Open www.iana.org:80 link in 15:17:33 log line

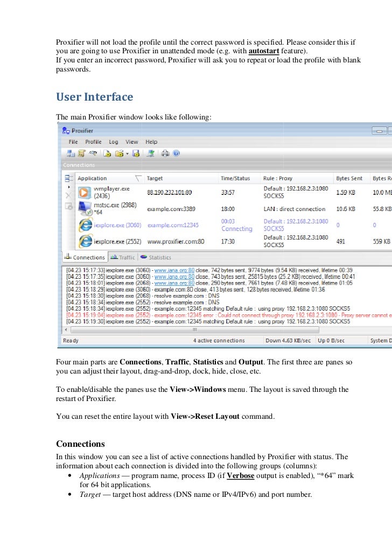point(174,270)
